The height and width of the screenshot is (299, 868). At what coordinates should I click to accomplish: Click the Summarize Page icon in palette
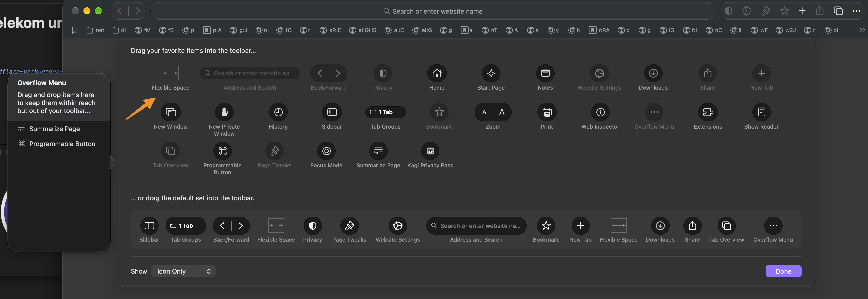pos(378,151)
